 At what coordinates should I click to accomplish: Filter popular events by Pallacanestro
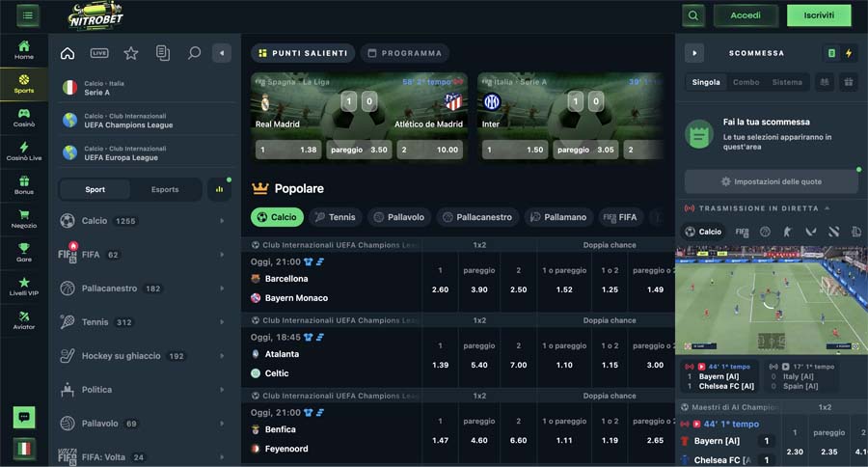coord(477,217)
